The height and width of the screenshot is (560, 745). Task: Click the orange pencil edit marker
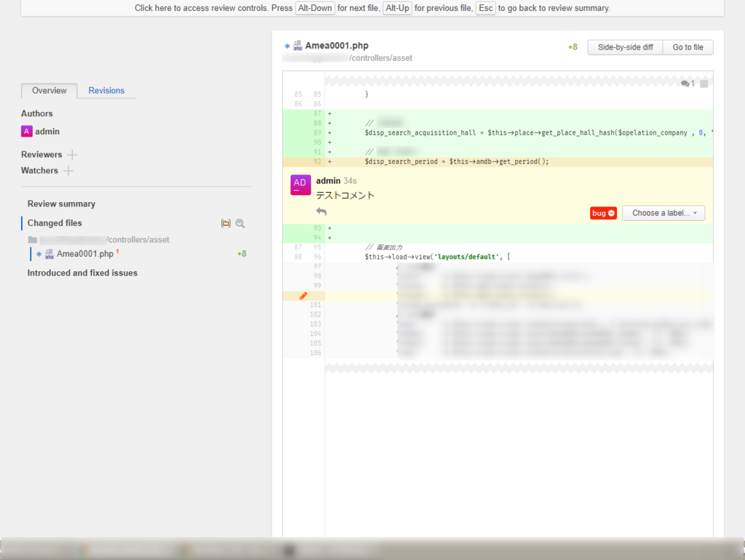[303, 295]
